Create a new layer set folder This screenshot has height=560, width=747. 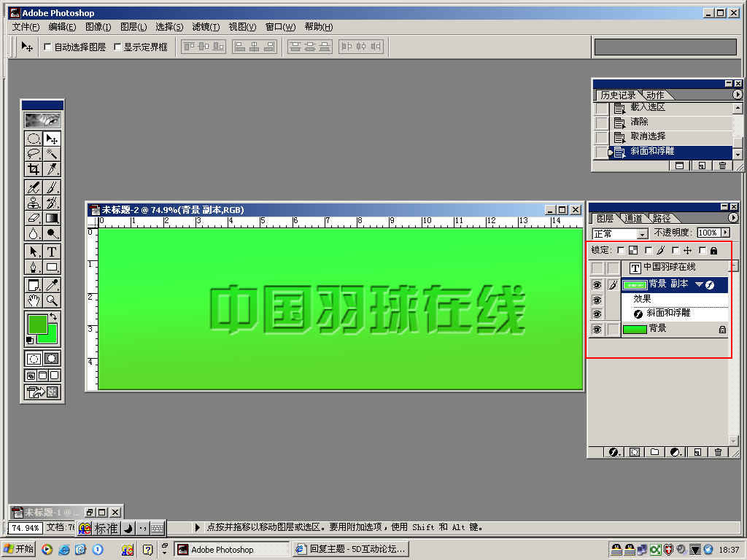coord(654,452)
